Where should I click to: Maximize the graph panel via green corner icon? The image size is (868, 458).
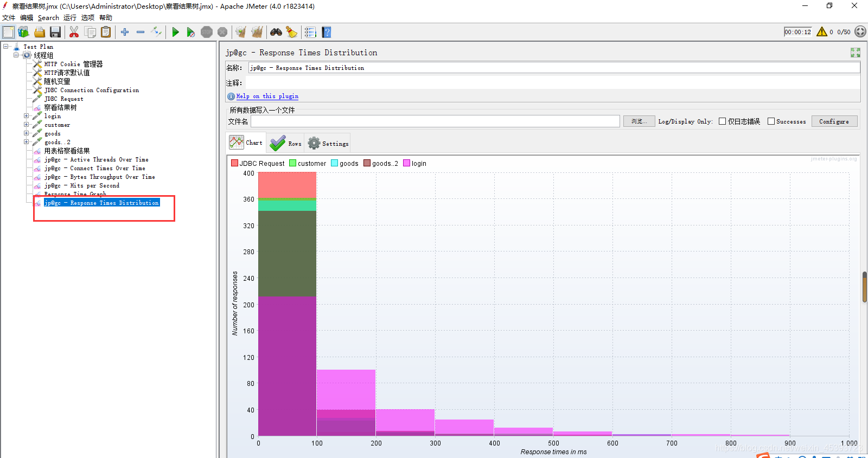[856, 53]
